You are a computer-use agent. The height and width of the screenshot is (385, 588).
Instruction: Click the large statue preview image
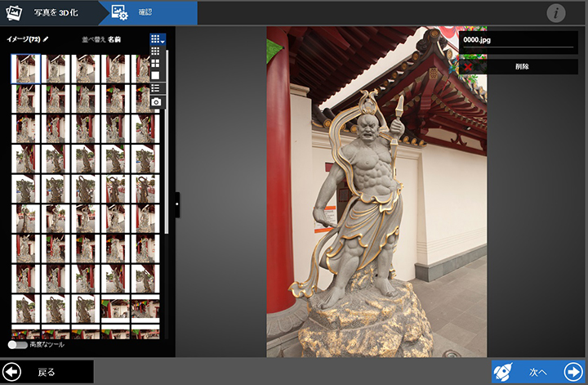(x=376, y=191)
